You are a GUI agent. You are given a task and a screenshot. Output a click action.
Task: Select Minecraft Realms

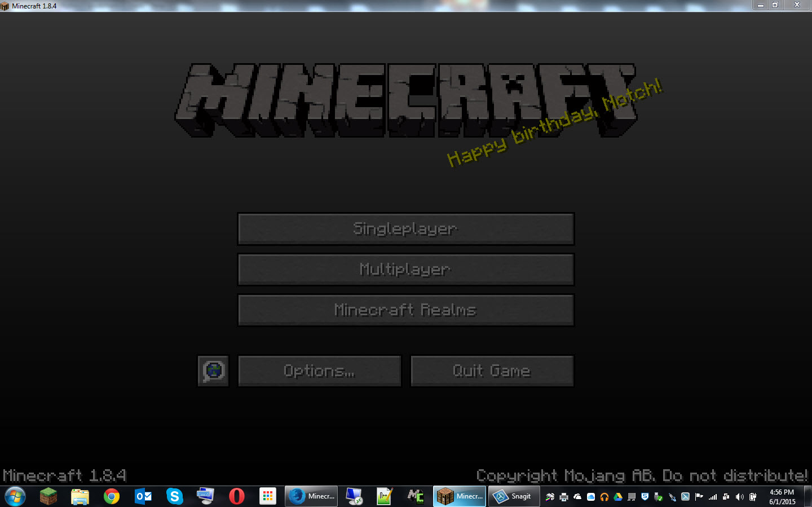pyautogui.click(x=406, y=310)
